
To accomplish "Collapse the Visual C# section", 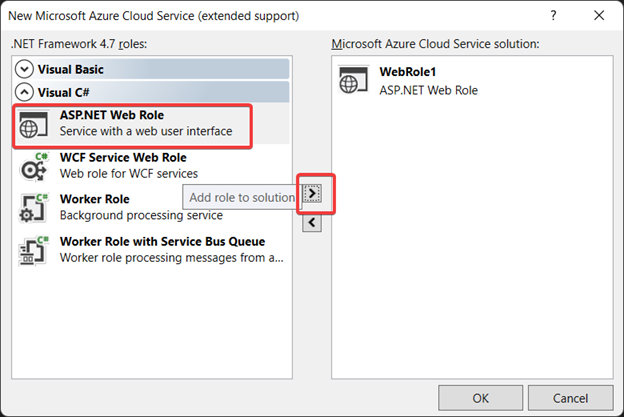I will pos(27,93).
